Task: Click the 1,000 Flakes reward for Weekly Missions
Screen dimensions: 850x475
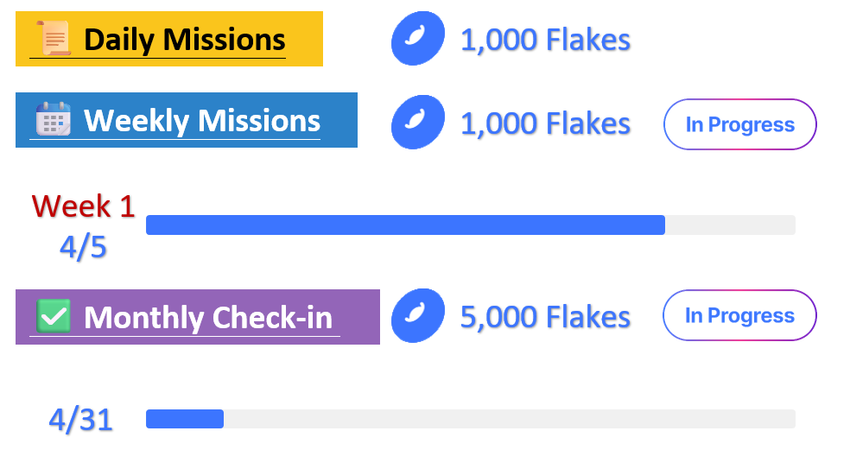Action: pos(545,123)
